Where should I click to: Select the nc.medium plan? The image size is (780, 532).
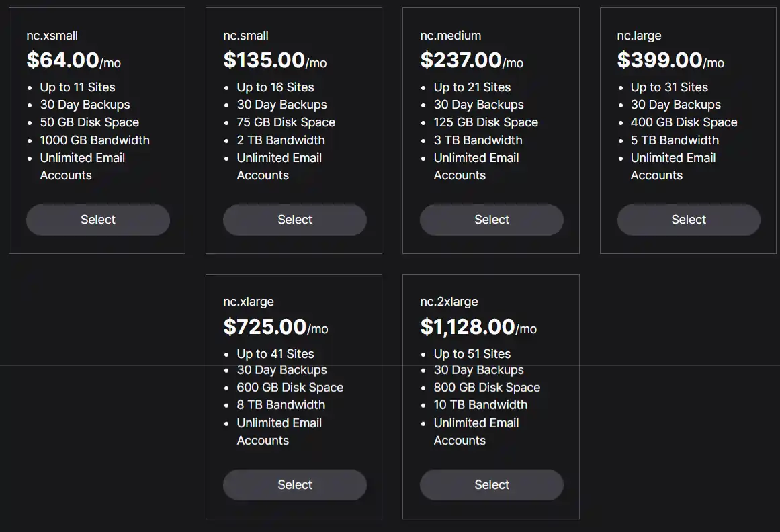point(491,219)
